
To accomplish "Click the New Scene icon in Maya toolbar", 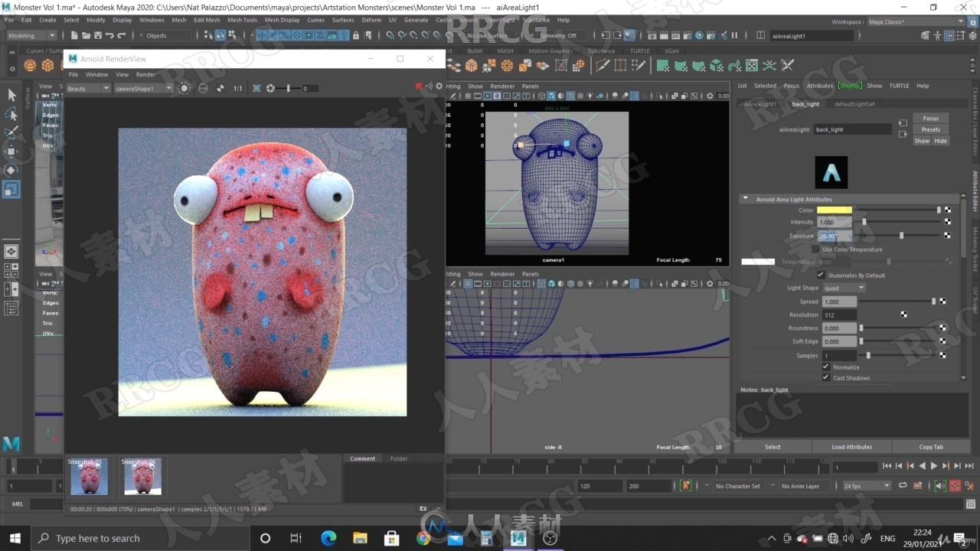I will coord(74,35).
